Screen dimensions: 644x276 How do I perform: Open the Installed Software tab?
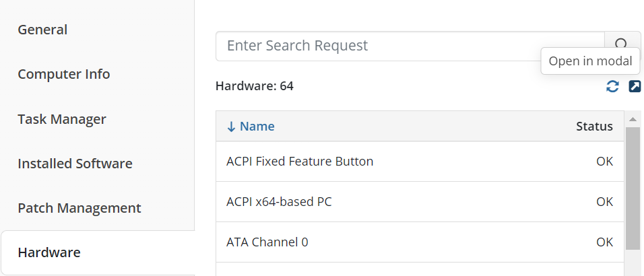(x=75, y=164)
